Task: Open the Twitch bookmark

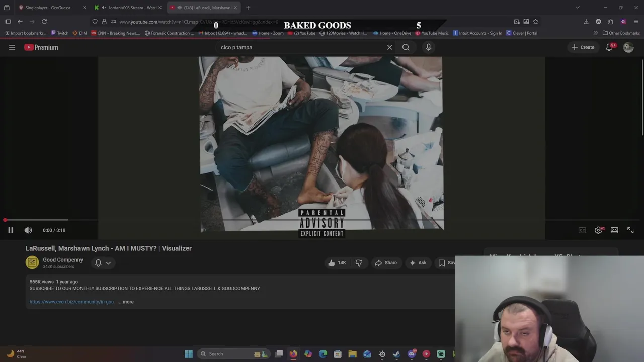Action: pyautogui.click(x=60, y=33)
